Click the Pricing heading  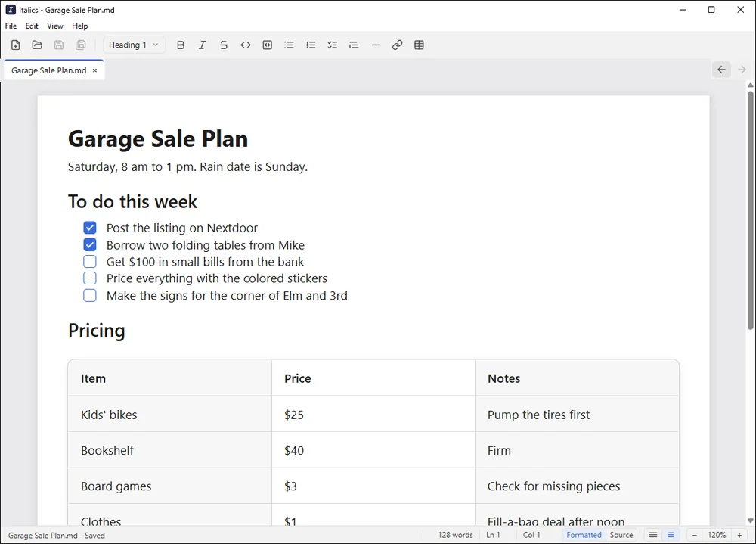[97, 331]
